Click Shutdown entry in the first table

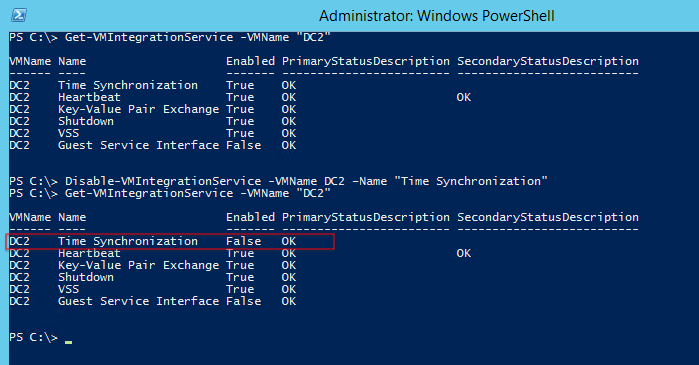(x=86, y=121)
